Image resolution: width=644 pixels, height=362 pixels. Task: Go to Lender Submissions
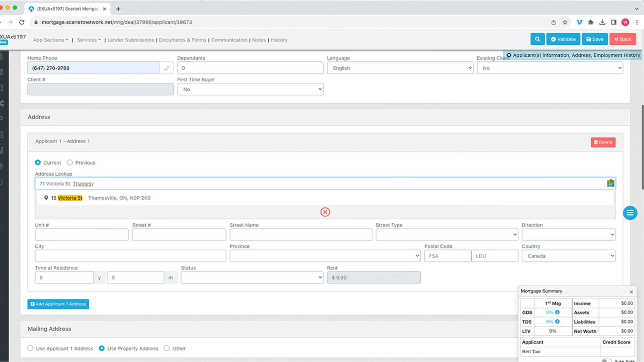(x=130, y=40)
